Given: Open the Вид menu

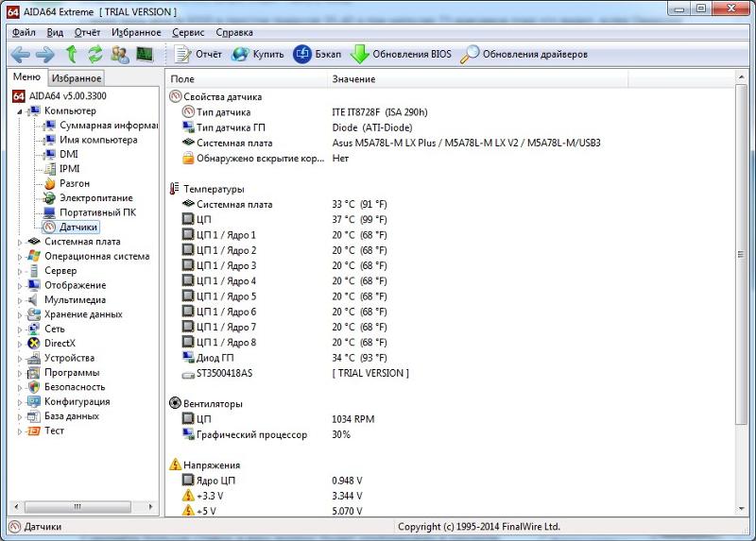Looking at the screenshot, I should tap(55, 32).
